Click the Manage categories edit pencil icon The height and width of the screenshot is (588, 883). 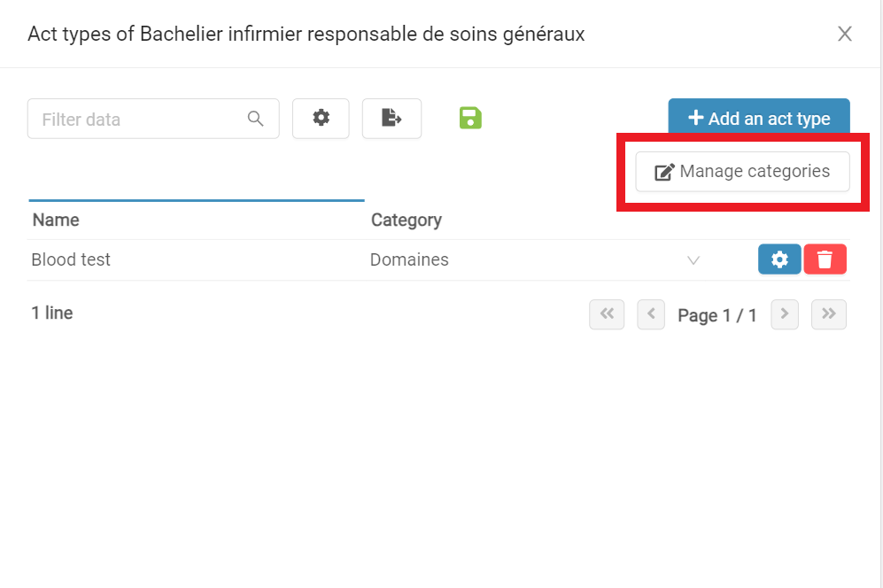click(664, 172)
